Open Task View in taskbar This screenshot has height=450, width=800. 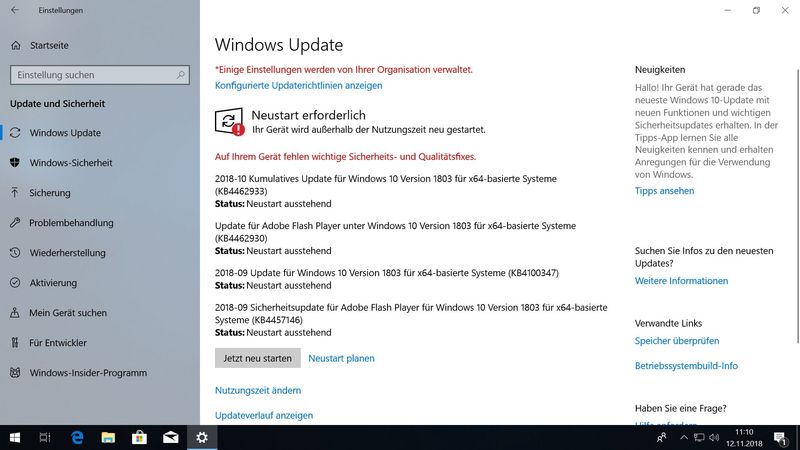(45, 438)
